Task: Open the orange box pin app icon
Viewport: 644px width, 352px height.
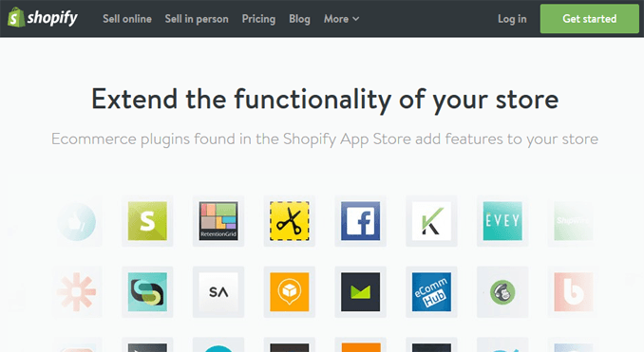Action: tap(290, 291)
